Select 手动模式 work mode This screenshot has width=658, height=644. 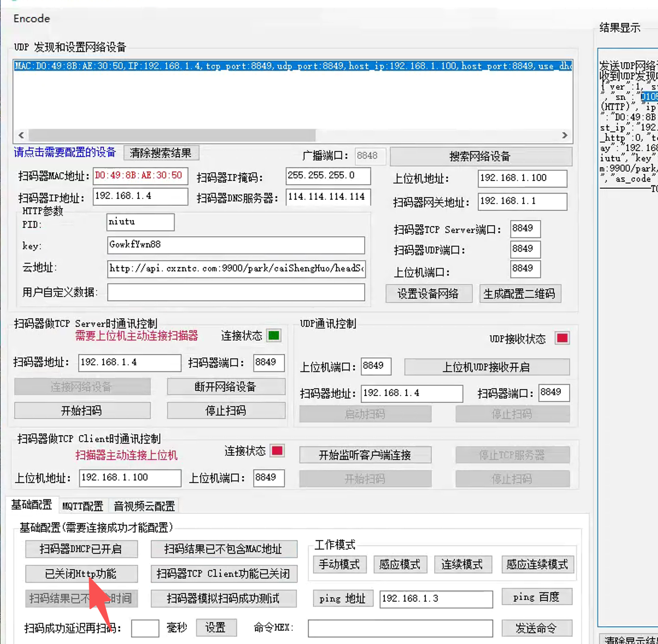coord(339,564)
